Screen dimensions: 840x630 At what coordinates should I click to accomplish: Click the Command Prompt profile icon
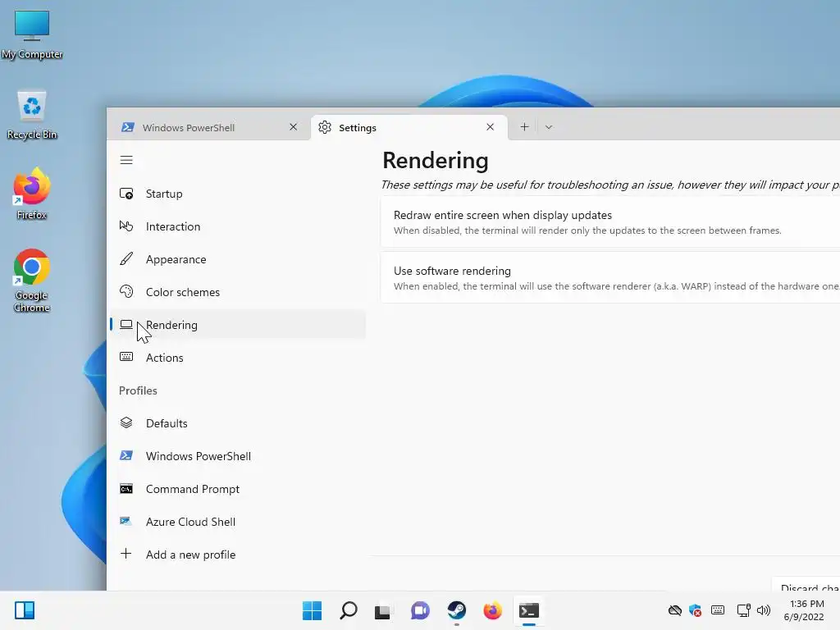(x=126, y=489)
